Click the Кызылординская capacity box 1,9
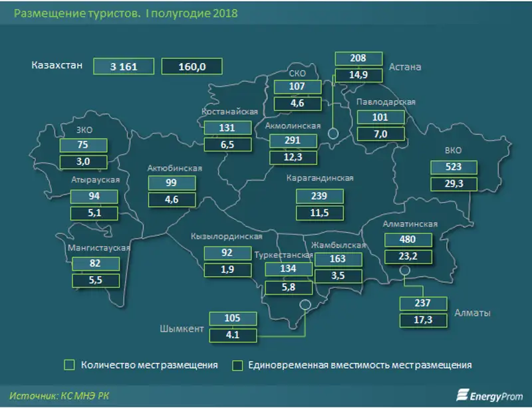Screen dimensions: 532x408 pos(227,268)
